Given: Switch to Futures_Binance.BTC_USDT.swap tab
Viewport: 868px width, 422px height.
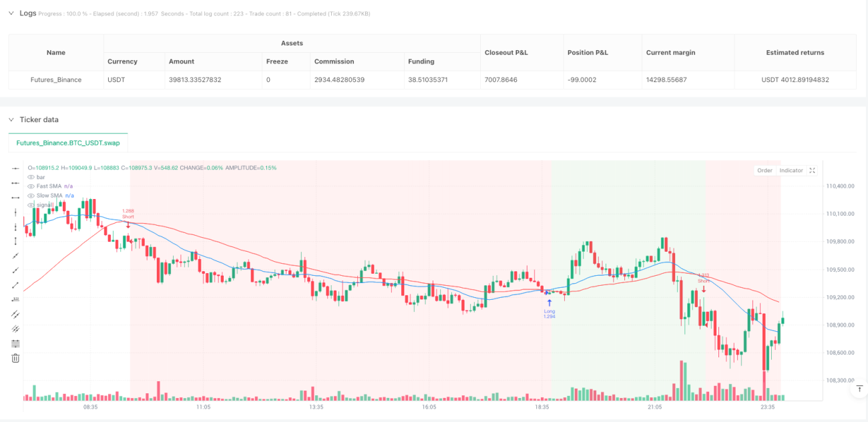Looking at the screenshot, I should click(68, 143).
